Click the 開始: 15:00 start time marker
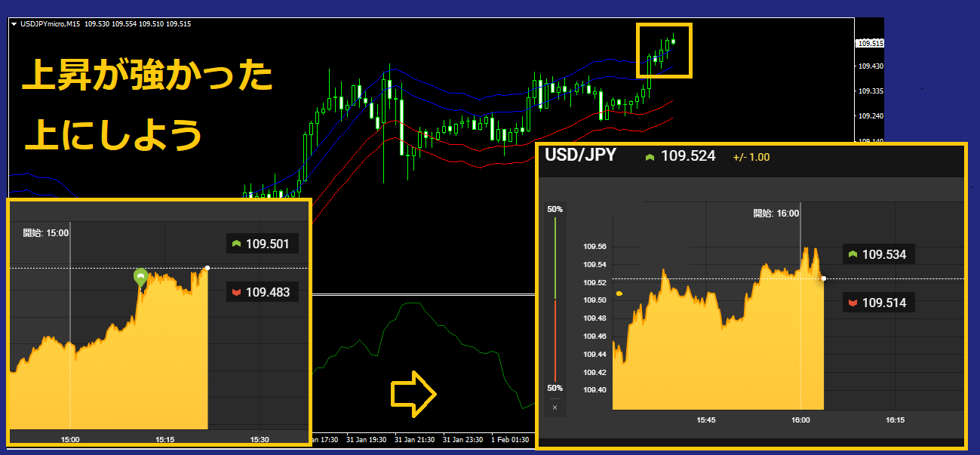Screen dimensions: 980x455 point(46,233)
